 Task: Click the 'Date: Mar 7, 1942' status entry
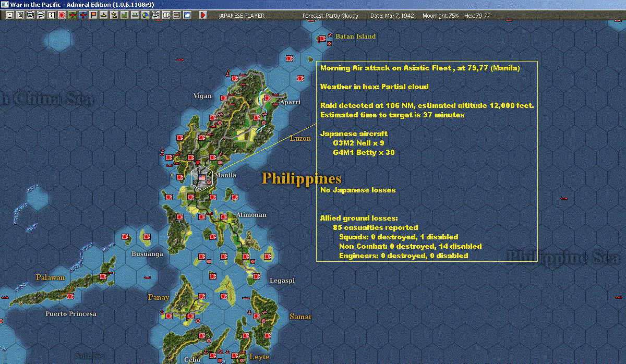tap(392, 16)
